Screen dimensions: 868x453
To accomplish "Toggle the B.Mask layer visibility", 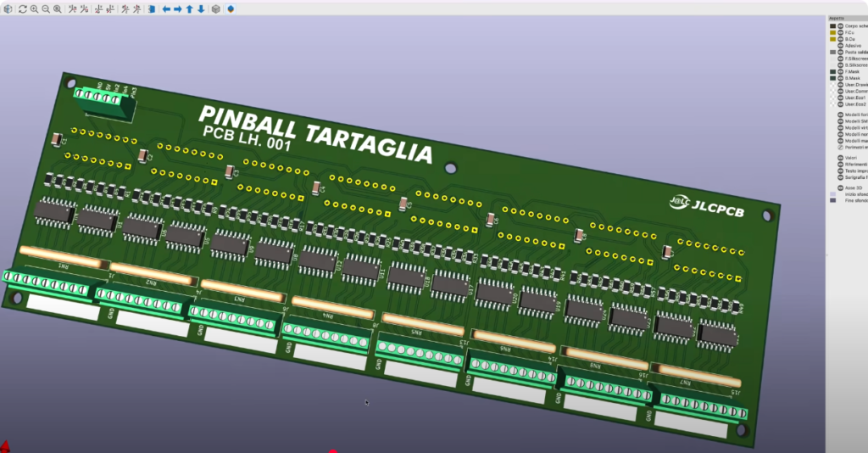I will (840, 78).
